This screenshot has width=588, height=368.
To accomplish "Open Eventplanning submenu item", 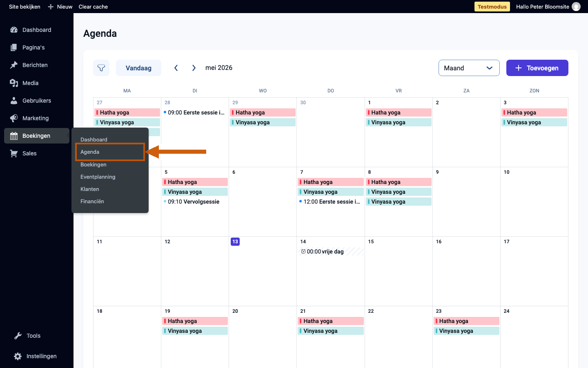I will [x=98, y=177].
